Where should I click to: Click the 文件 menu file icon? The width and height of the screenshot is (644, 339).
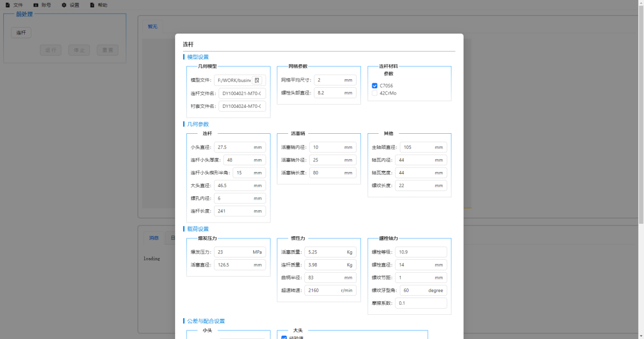point(8,5)
